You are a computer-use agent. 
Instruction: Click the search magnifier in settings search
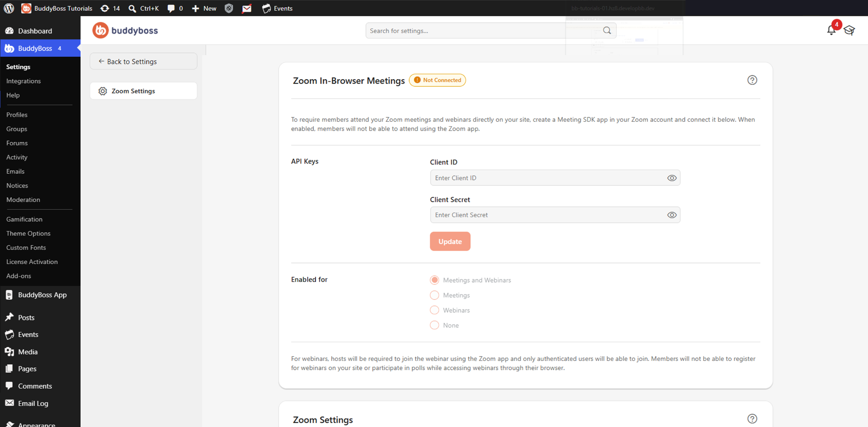click(x=607, y=31)
